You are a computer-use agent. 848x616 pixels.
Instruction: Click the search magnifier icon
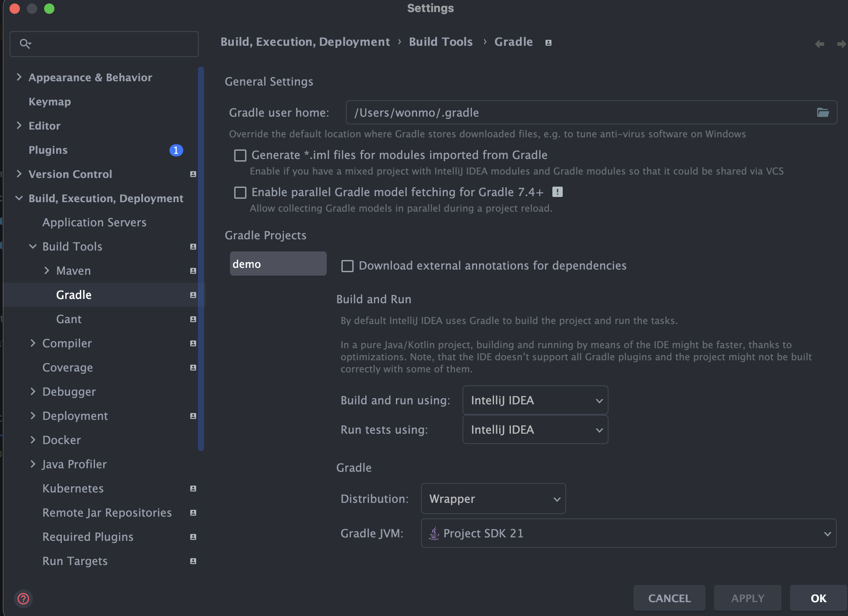(25, 44)
